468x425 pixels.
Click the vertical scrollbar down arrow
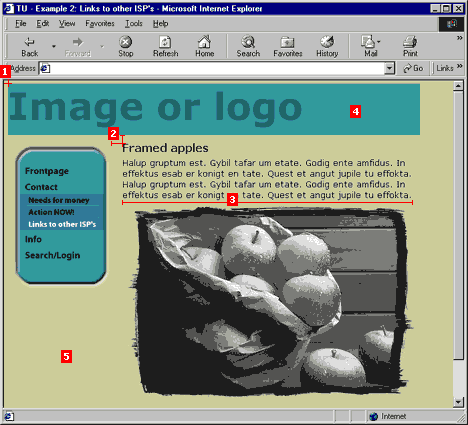(458, 402)
